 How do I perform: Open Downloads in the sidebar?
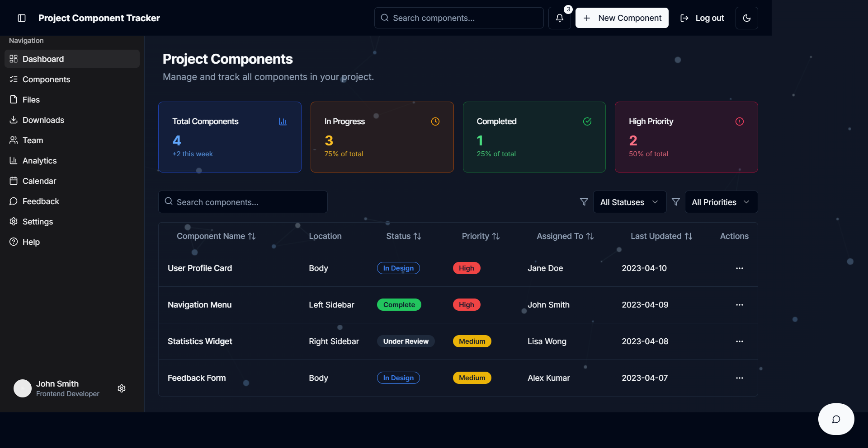tap(72, 120)
